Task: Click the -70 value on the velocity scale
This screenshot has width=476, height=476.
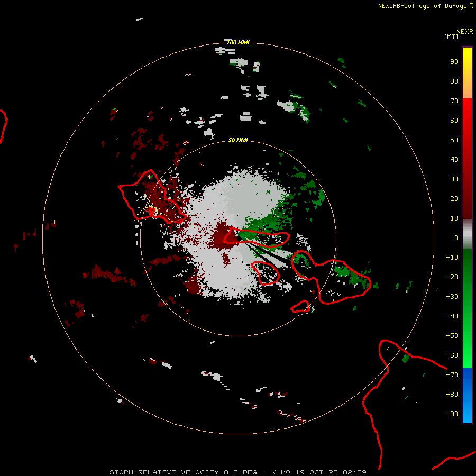Action: pos(452,375)
